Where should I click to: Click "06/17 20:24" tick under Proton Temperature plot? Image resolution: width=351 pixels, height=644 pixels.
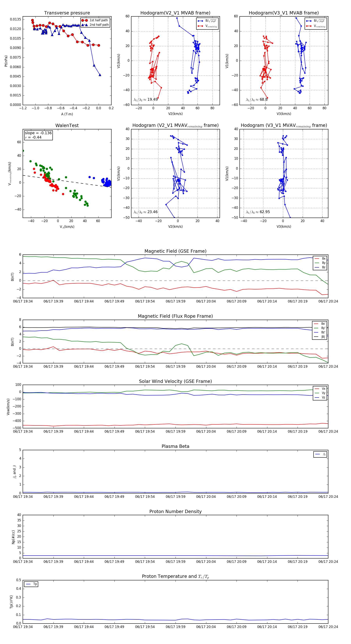pos(328,627)
